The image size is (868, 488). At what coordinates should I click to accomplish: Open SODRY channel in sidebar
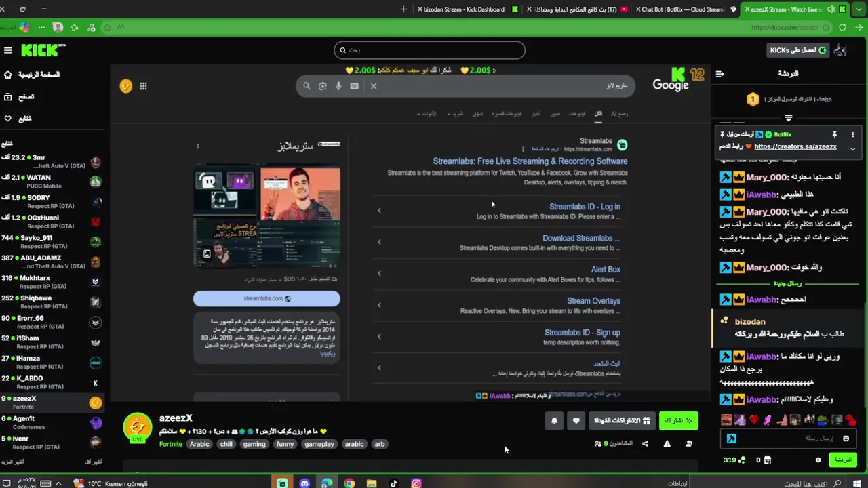click(x=51, y=202)
